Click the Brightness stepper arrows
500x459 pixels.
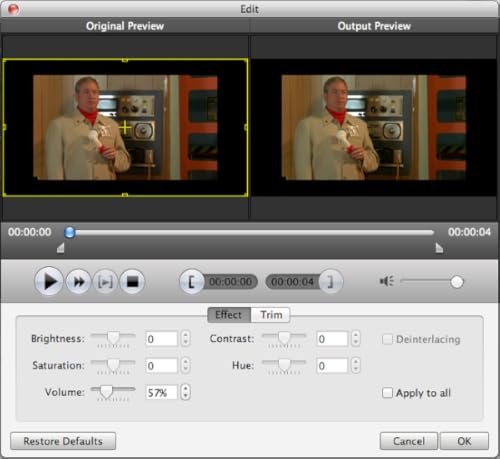click(x=186, y=339)
